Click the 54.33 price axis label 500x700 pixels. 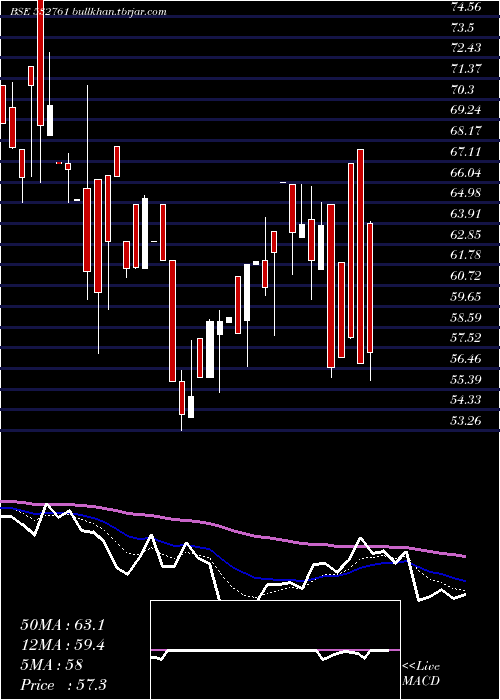[466, 399]
